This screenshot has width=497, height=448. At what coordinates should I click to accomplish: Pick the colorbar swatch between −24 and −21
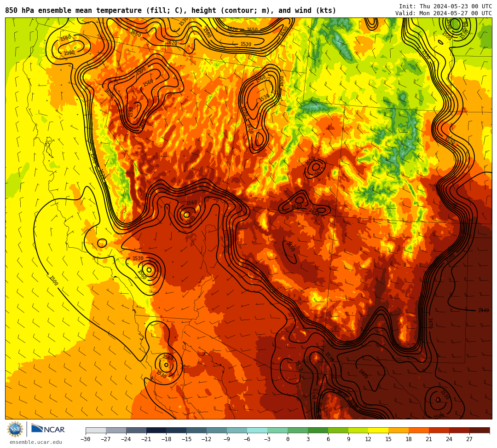136,430
